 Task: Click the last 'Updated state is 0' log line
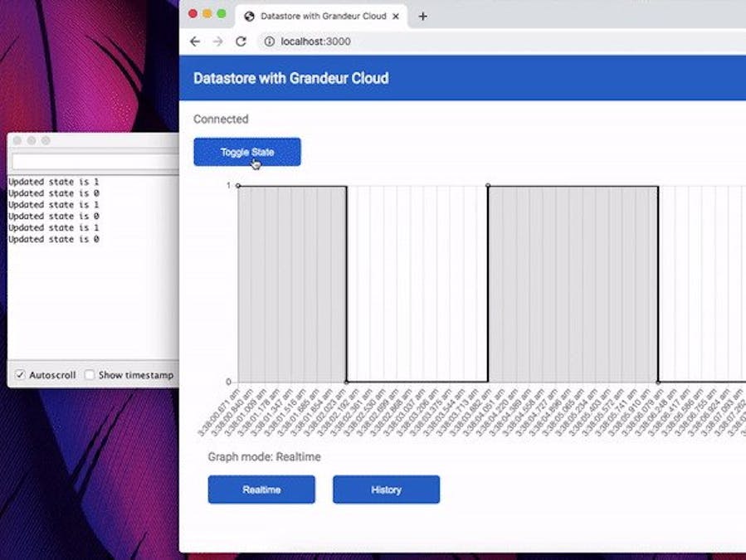tap(53, 239)
